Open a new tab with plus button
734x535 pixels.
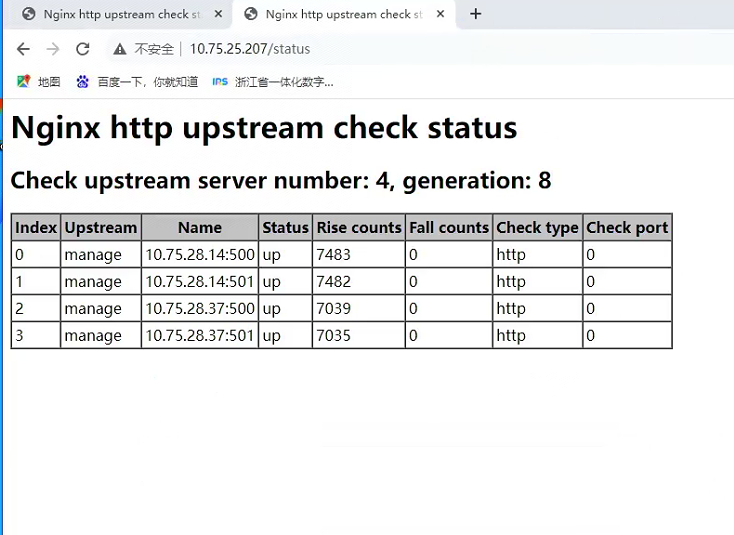pos(476,14)
